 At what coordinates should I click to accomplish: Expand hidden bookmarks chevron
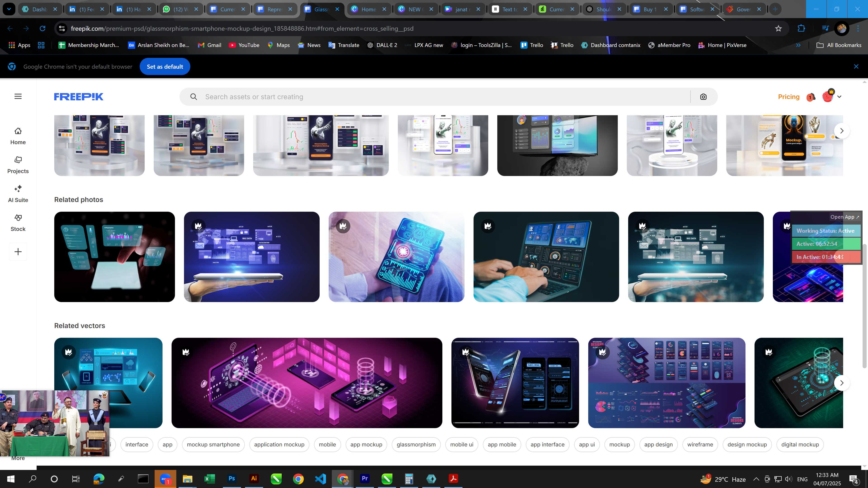[x=798, y=45]
